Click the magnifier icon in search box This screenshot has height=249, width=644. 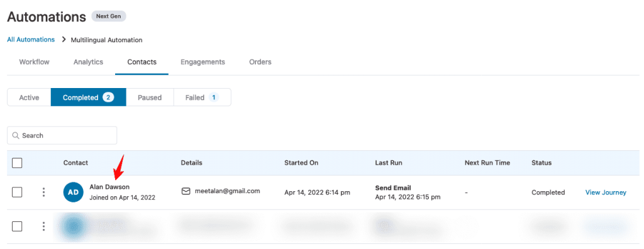16,136
